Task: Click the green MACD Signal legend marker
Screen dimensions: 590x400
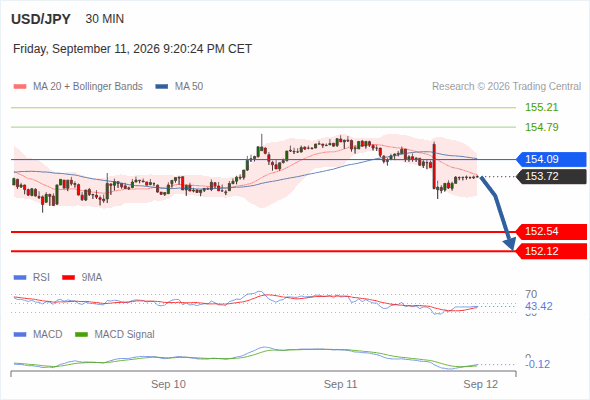Action: pyautogui.click(x=81, y=335)
